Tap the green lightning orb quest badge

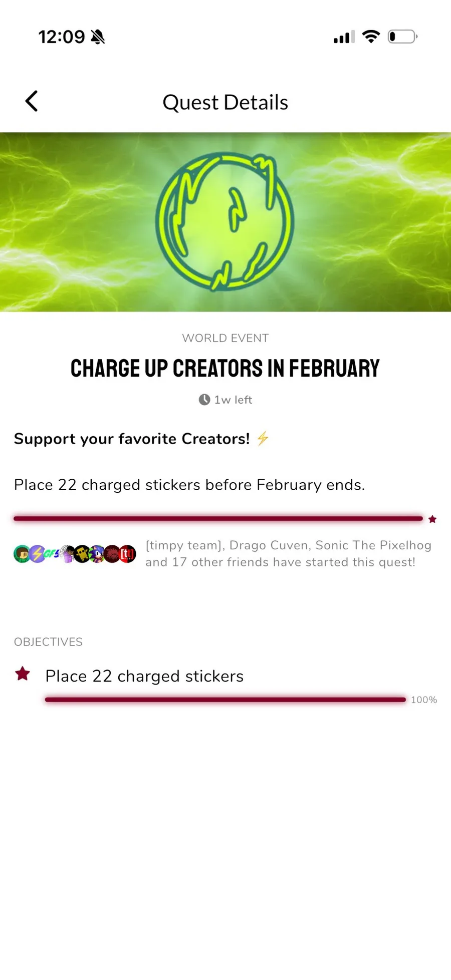click(224, 221)
